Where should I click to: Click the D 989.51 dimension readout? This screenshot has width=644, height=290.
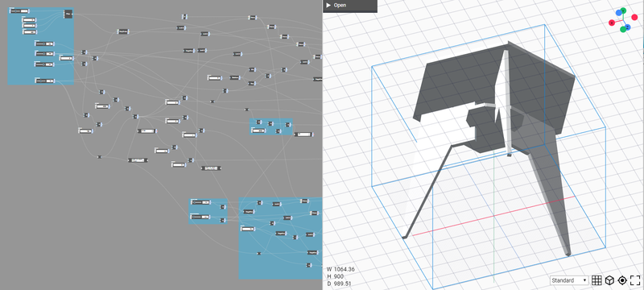tap(339, 284)
